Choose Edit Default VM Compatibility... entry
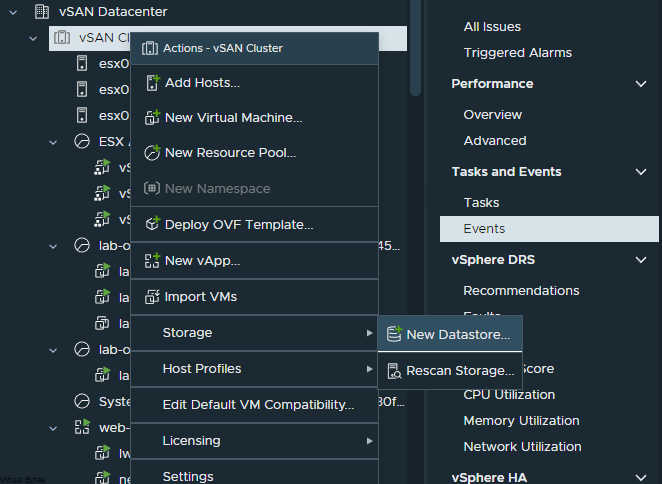This screenshot has height=484, width=662. coord(255,405)
